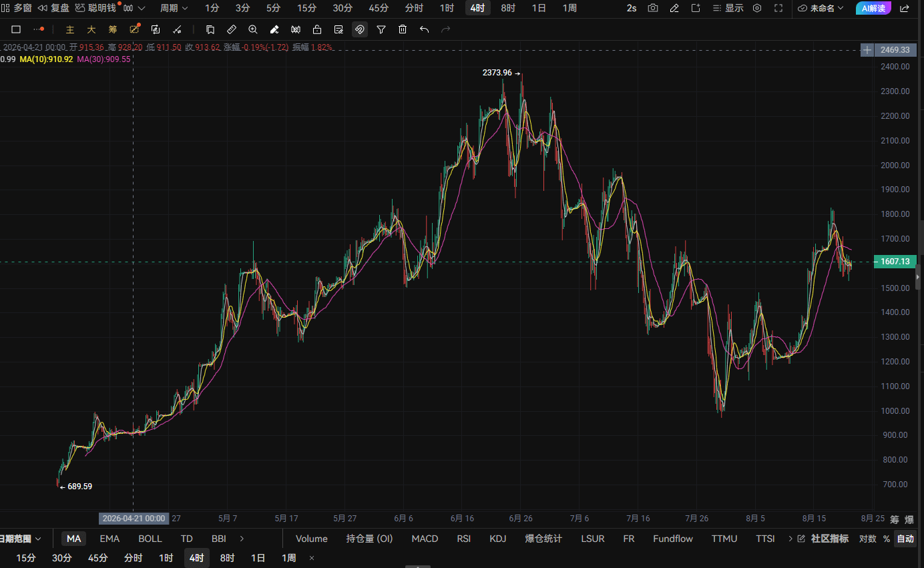Image resolution: width=924 pixels, height=568 pixels.
Task: Click the plus button on price axis
Action: [x=867, y=50]
